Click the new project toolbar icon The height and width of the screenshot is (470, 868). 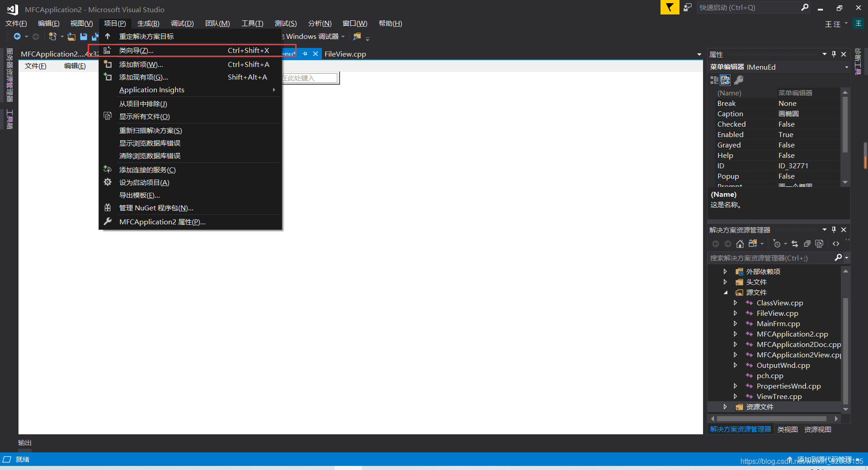[x=53, y=36]
